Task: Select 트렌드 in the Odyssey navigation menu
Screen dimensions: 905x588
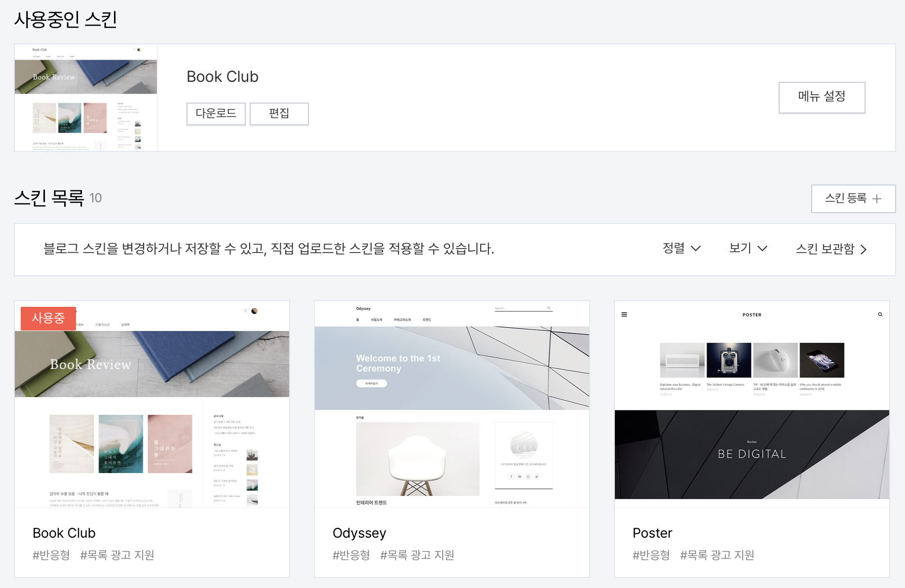Action: tap(427, 319)
